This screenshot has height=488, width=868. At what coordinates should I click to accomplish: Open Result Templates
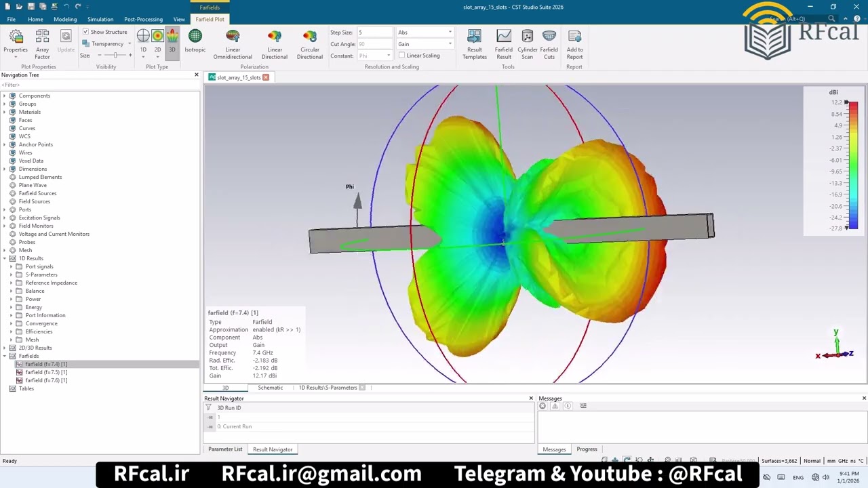(x=475, y=44)
